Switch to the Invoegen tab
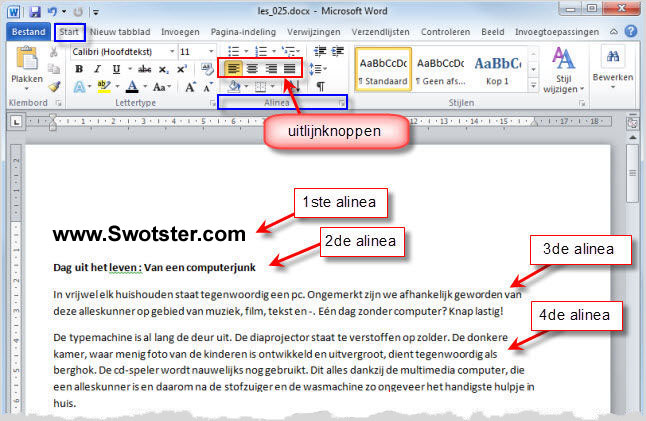The width and height of the screenshot is (646, 421). coord(180,32)
